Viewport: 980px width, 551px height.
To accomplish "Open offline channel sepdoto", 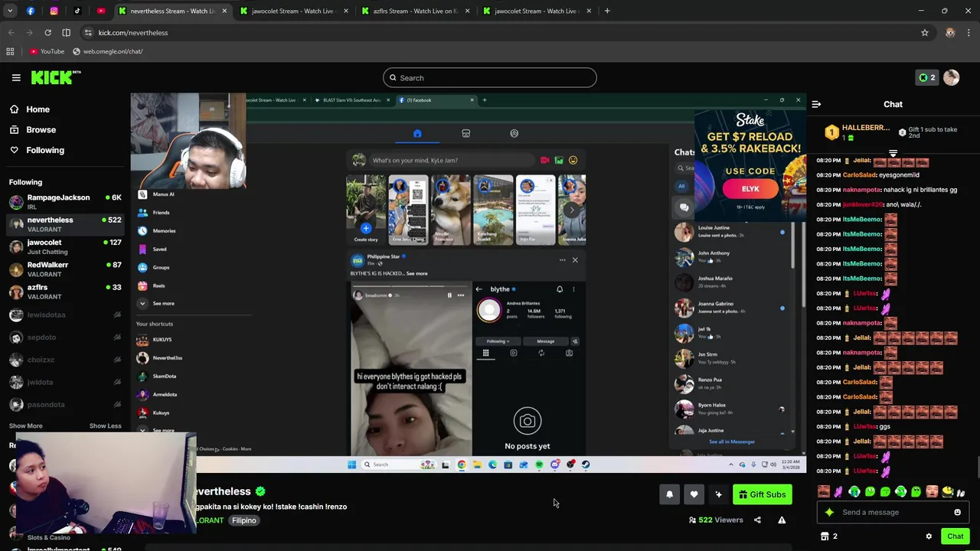I will [x=65, y=337].
